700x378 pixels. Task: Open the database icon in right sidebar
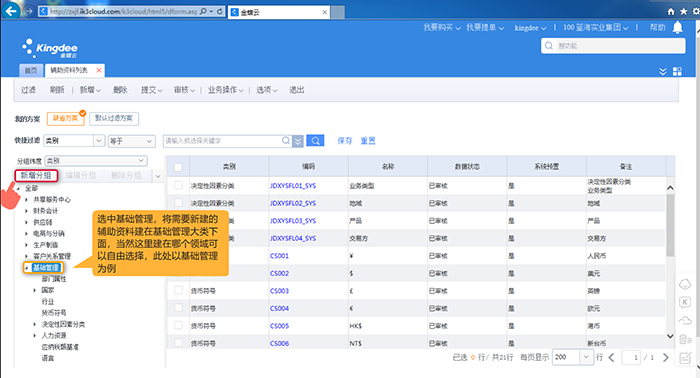pos(685,339)
